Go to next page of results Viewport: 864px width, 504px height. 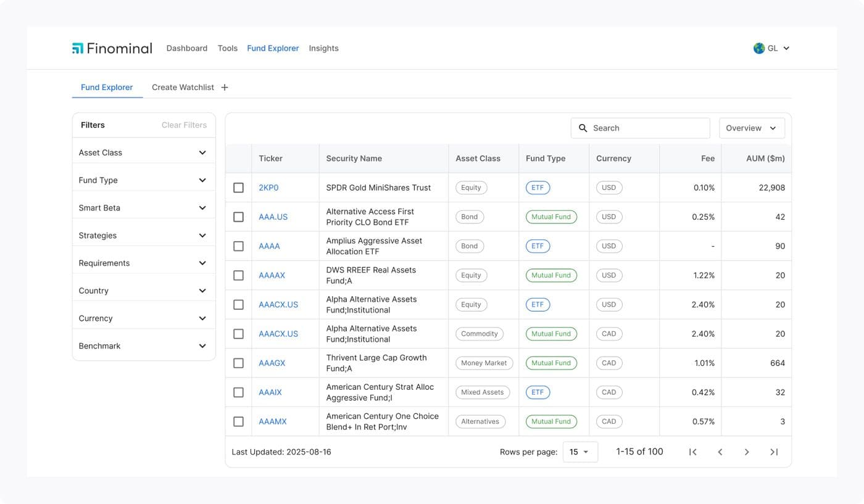pyautogui.click(x=747, y=452)
